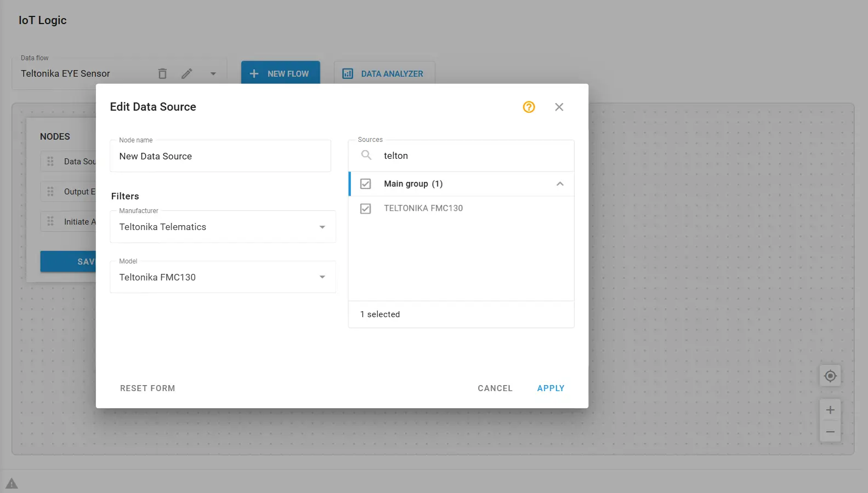Delete the Teltonika EYE Sensor data flow
Image resolution: width=868 pixels, height=493 pixels.
162,73
